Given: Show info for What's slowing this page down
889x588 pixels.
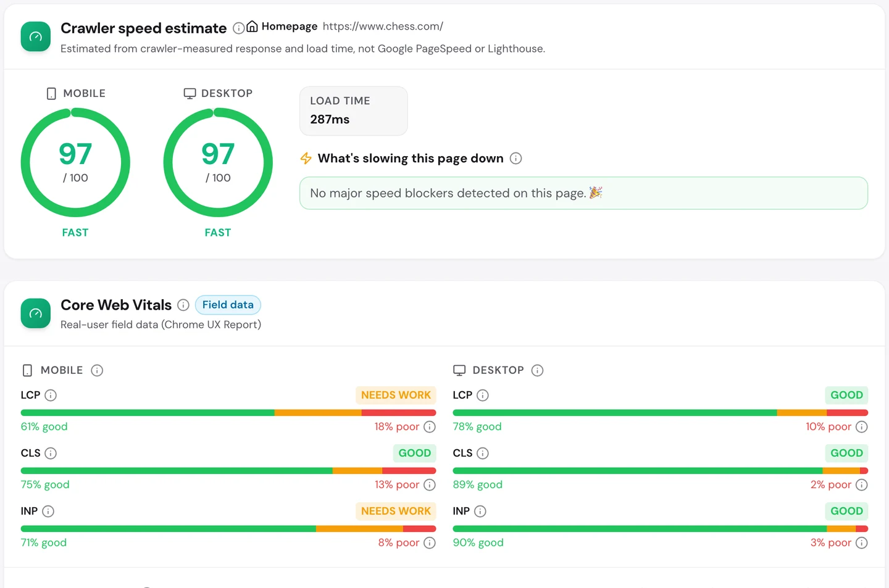Looking at the screenshot, I should (x=516, y=159).
